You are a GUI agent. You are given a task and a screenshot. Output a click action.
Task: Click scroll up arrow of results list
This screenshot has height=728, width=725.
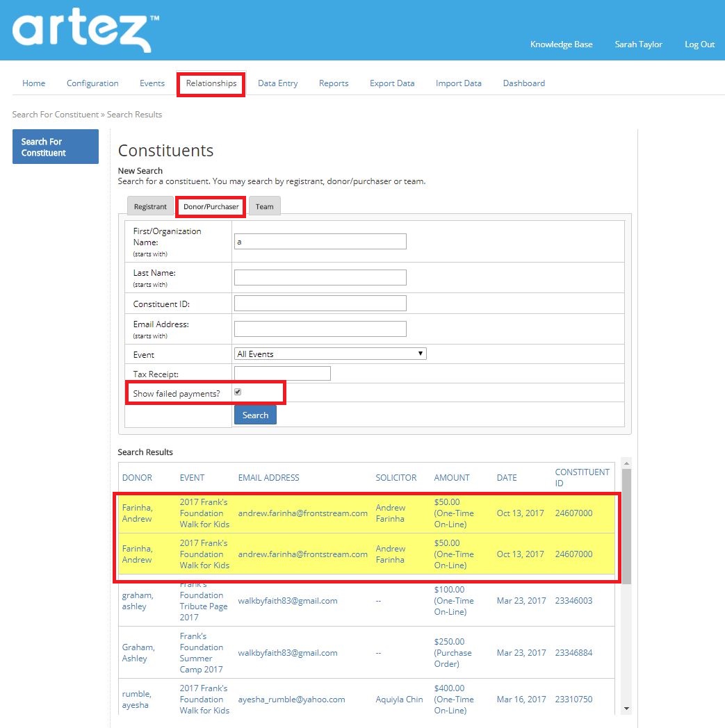coord(626,463)
